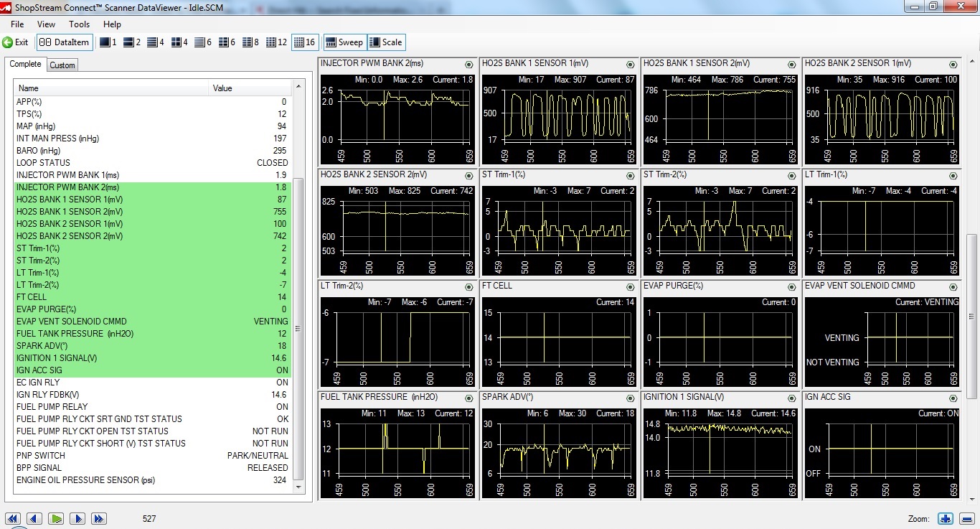This screenshot has height=529, width=980.
Task: Switch to the Complete tab
Action: tap(25, 64)
